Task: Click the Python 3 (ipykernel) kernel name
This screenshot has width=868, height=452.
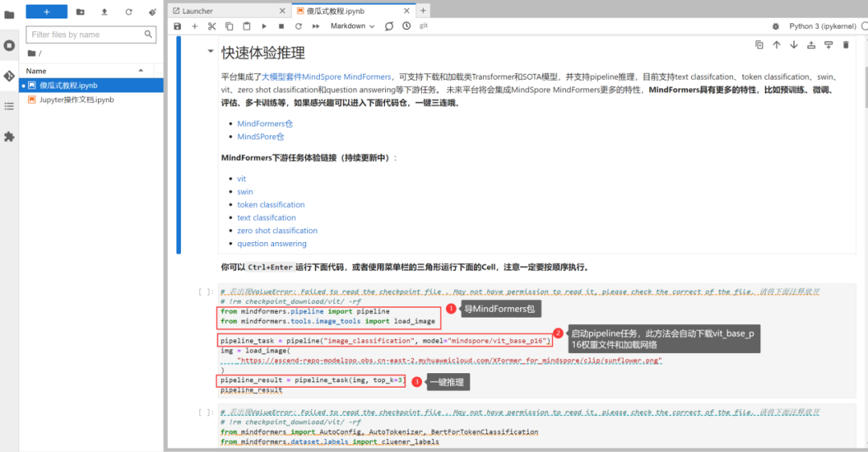Action: pos(823,26)
